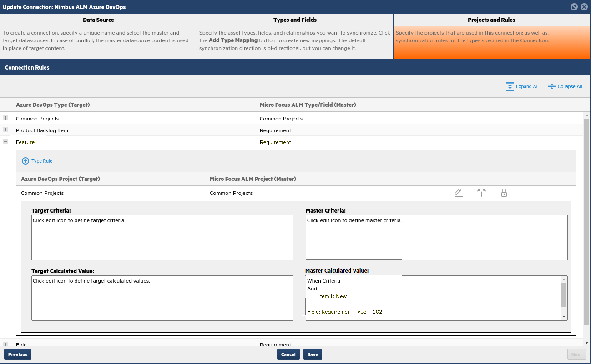Expand the Common Projects mapping row

click(x=5, y=118)
